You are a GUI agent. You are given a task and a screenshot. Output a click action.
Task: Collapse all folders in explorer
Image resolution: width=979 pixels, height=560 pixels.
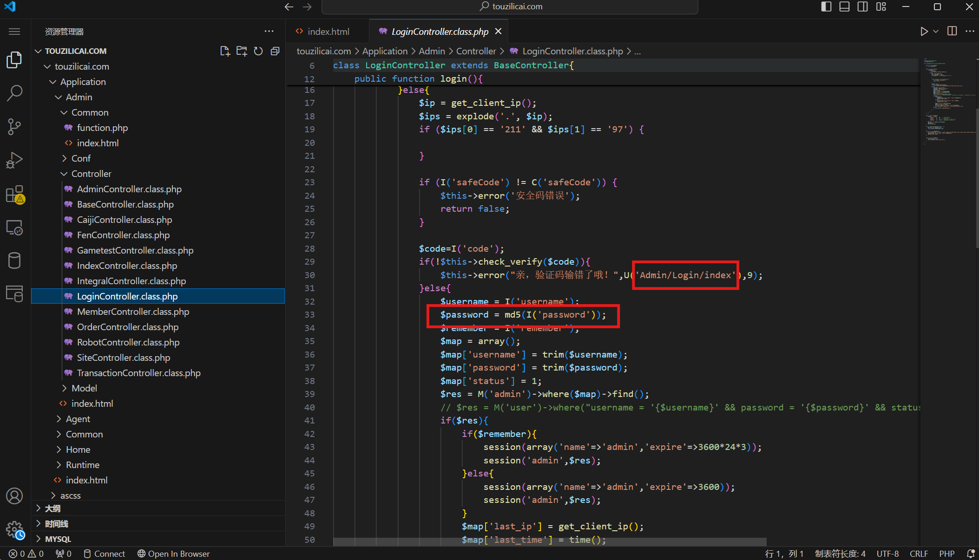click(275, 51)
